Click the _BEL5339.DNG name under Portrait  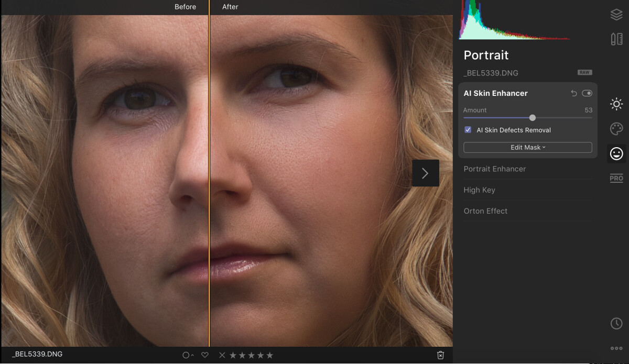[x=491, y=73]
